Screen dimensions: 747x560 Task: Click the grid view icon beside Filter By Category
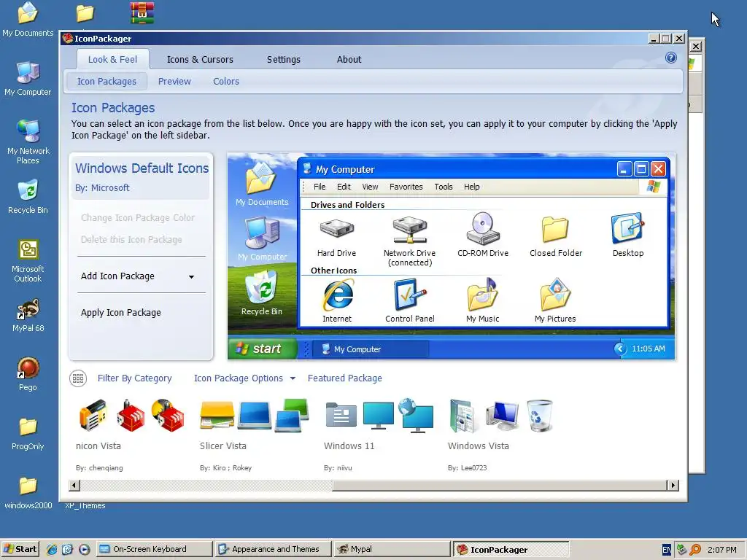tap(78, 378)
